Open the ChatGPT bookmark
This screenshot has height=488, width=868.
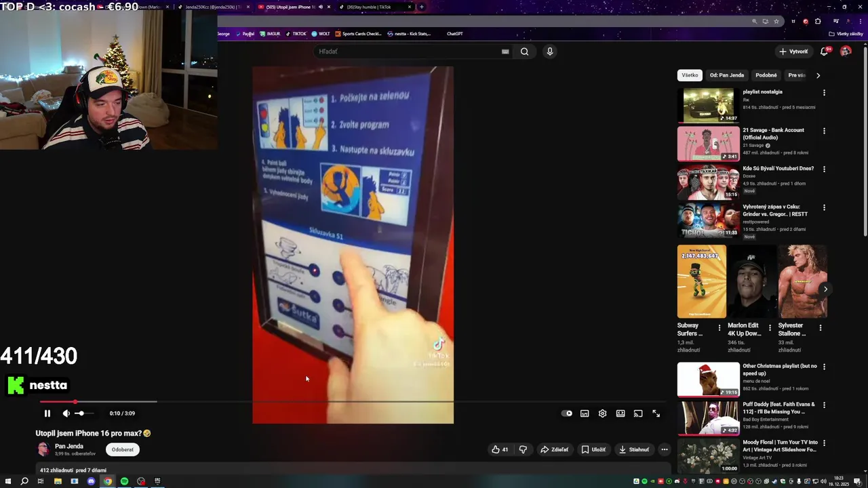455,34
